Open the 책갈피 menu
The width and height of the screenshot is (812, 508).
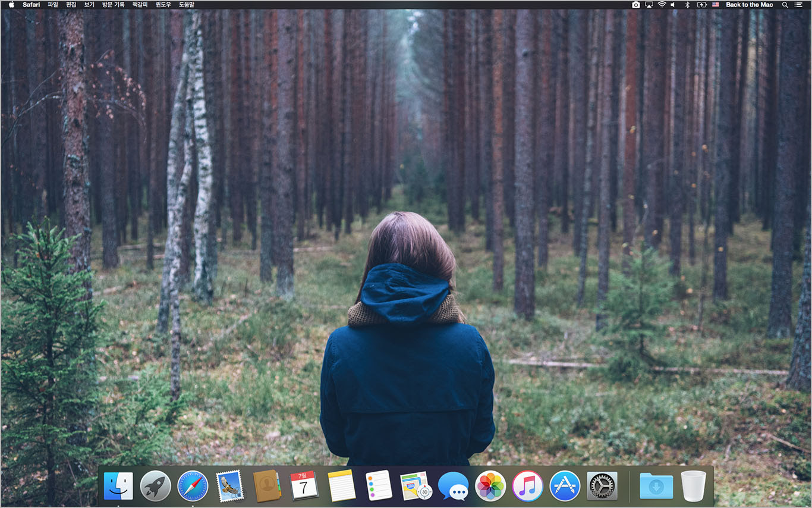tap(140, 5)
